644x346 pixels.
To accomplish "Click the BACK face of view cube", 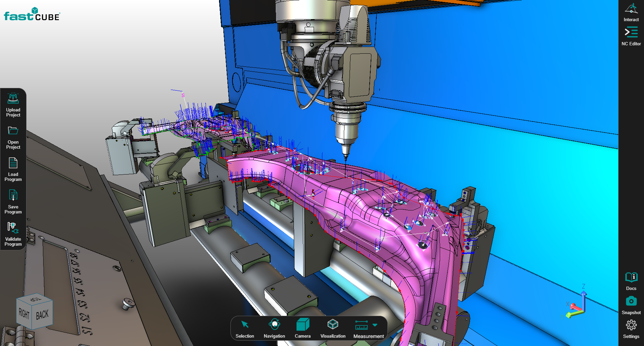I will 42,315.
